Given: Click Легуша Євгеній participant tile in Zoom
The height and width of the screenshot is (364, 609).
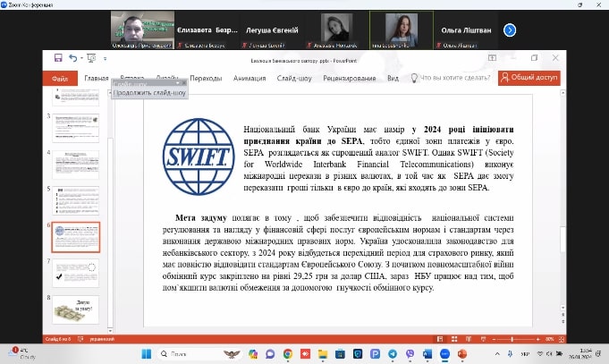Looking at the screenshot, I should [x=272, y=30].
